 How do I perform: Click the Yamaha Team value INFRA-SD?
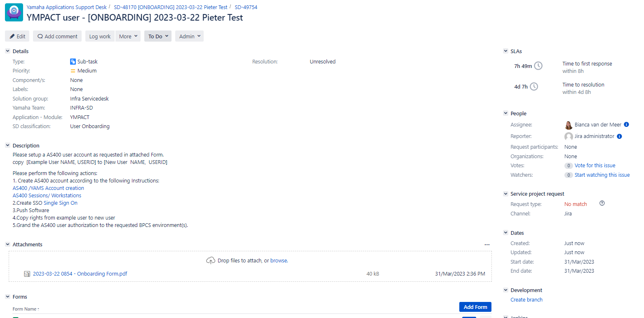(x=82, y=108)
